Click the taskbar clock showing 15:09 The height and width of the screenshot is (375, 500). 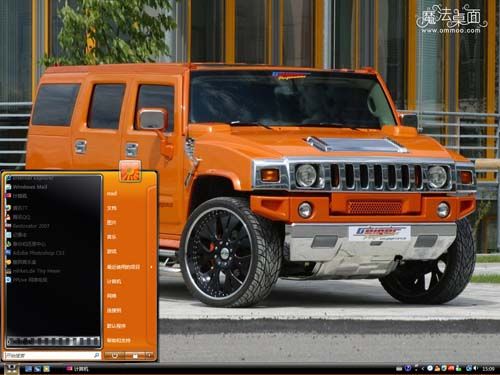coord(488,369)
